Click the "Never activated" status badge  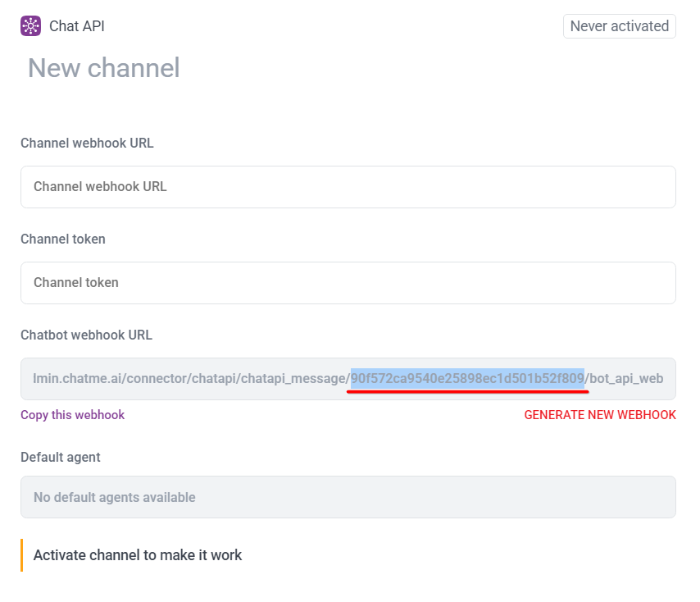(619, 26)
